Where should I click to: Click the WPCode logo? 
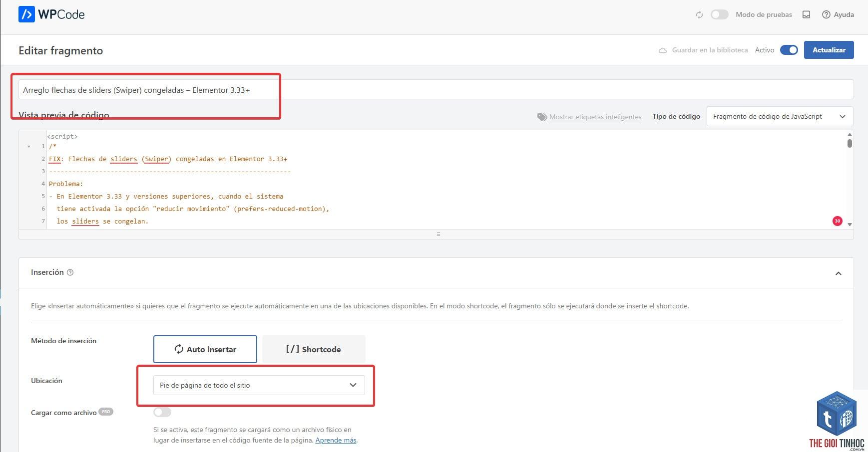click(x=51, y=14)
